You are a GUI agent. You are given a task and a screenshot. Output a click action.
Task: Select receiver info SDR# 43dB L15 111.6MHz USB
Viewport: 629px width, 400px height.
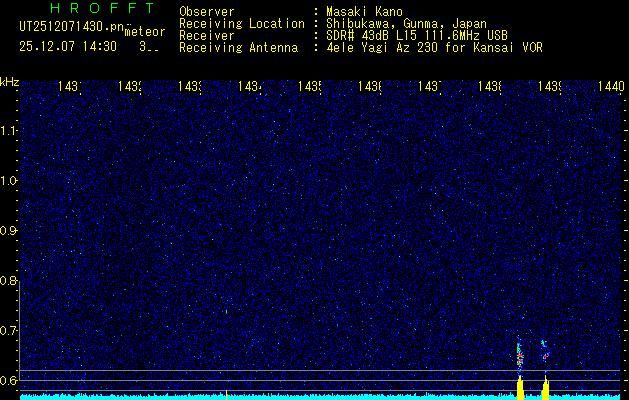pyautogui.click(x=417, y=36)
